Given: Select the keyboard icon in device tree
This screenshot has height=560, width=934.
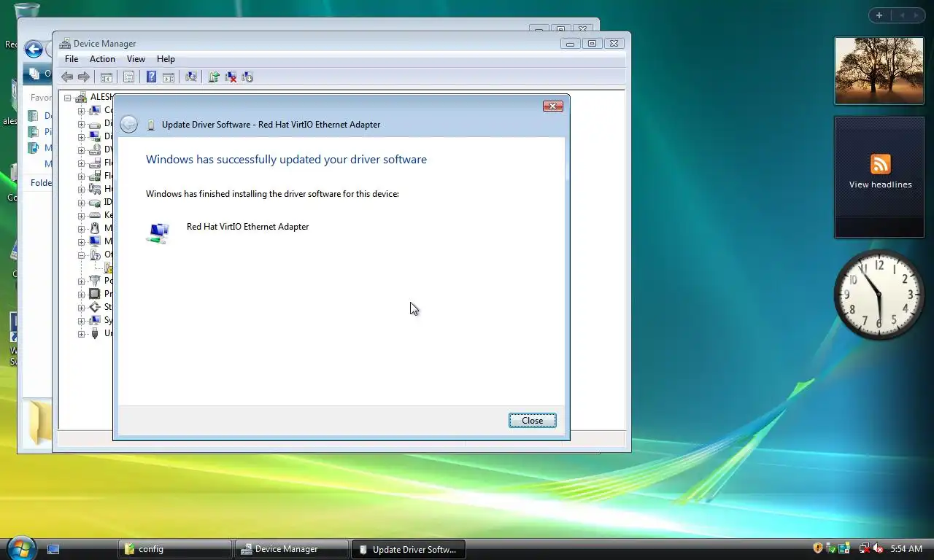Looking at the screenshot, I should (x=95, y=215).
